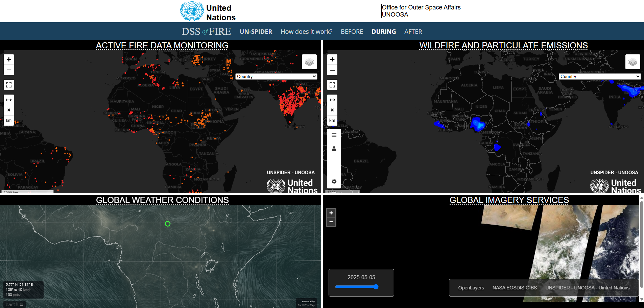The image size is (644, 308).
Task: Clear measurement on Emissions map
Action: pos(332,110)
